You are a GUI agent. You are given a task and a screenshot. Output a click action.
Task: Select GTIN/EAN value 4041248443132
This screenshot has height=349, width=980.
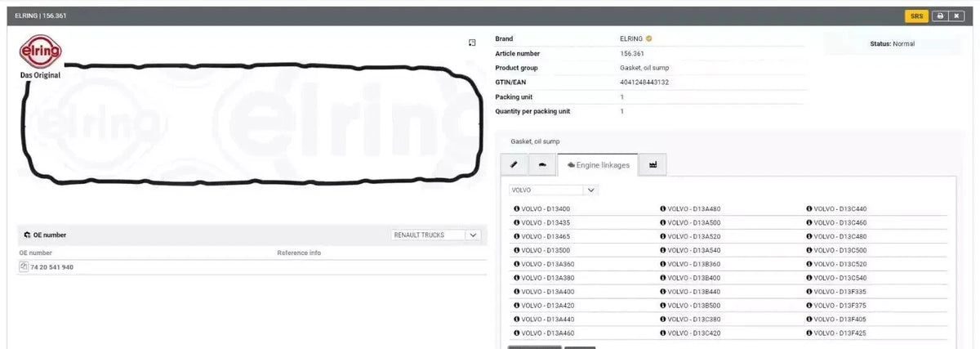point(644,83)
